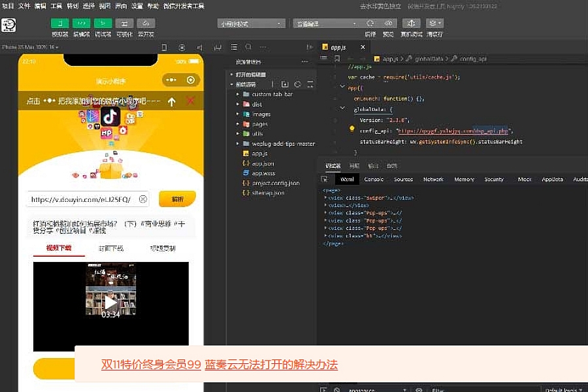Viewport: 588px width, 392px height.
Task: Open the 文件 menu
Action: [x=24, y=6]
